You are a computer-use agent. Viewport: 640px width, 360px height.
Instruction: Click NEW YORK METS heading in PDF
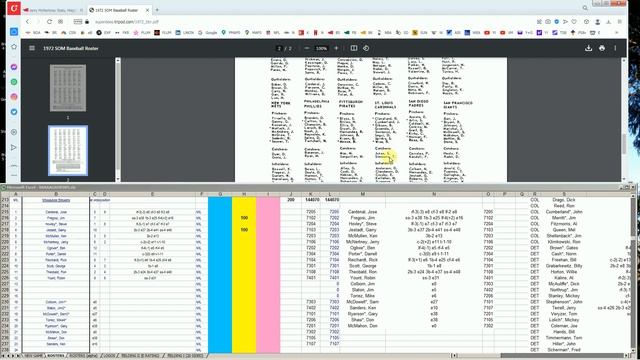281,105
